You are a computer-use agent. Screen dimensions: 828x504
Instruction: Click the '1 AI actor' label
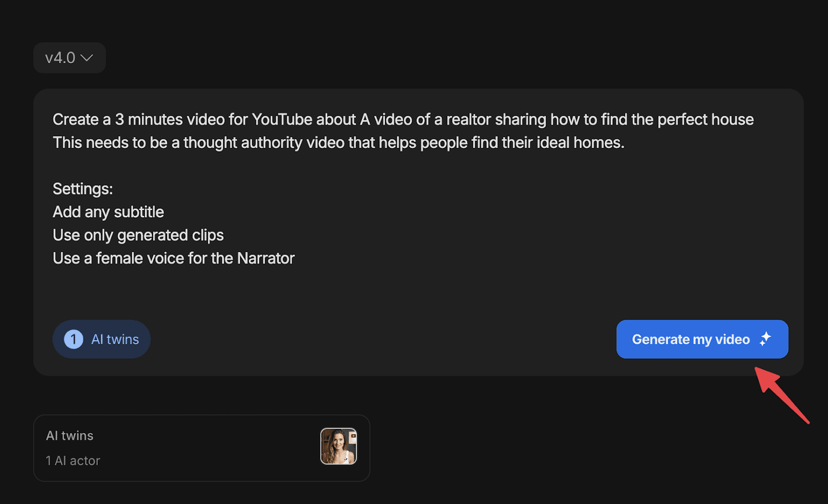(x=73, y=460)
